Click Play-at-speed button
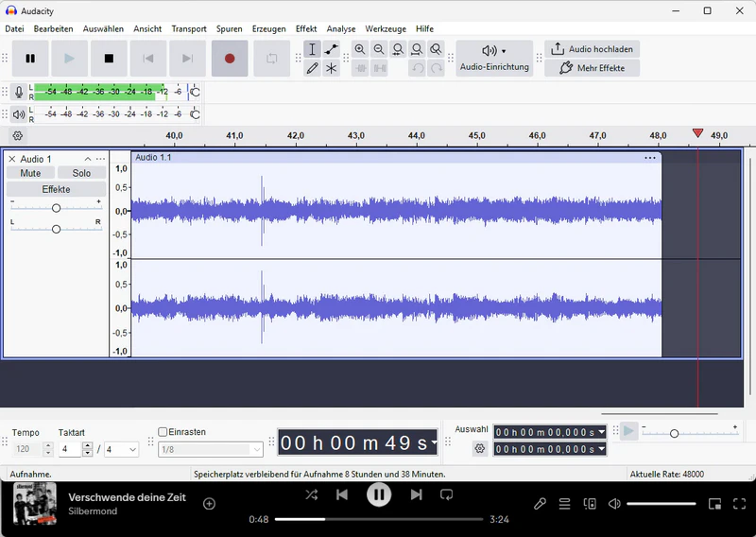Screen dimensions: 756x537 click(628, 431)
